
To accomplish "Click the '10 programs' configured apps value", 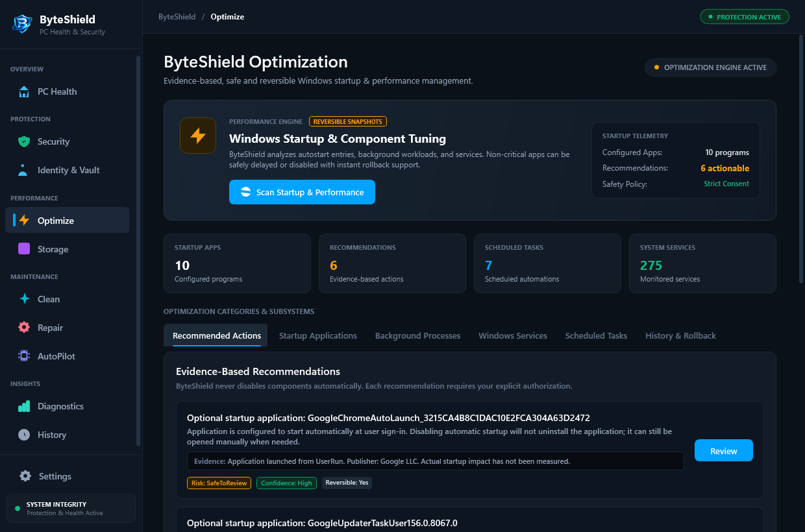I will 727,152.
